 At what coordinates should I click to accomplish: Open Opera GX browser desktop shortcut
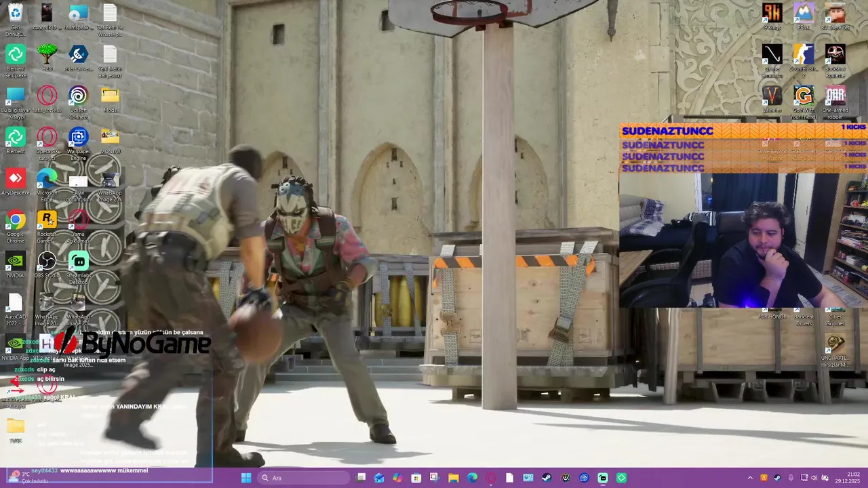click(x=47, y=143)
